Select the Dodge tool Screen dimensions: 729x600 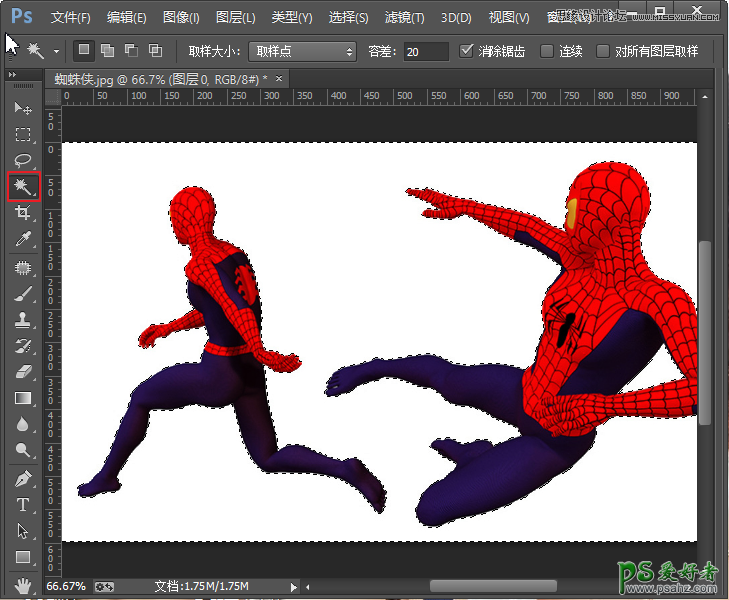click(23, 450)
